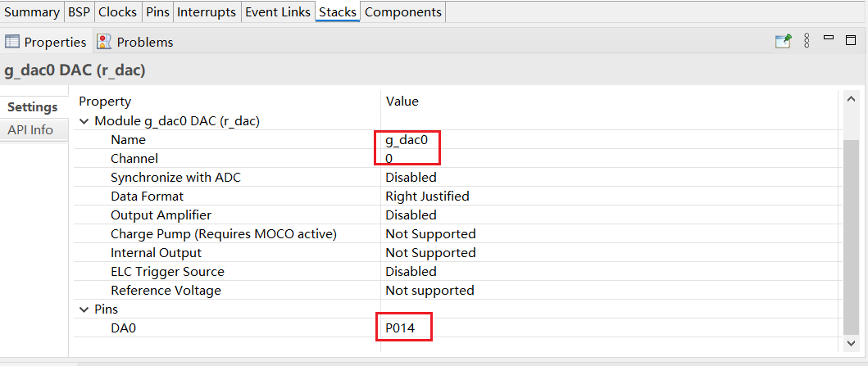Open the Properties view menu (three dots)
868x366 pixels.
coord(807,41)
